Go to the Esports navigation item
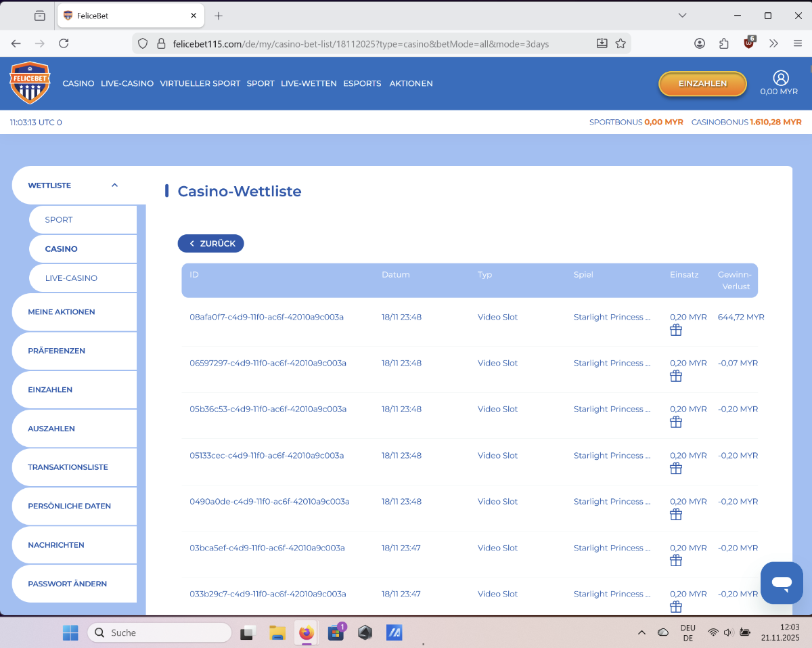The height and width of the screenshot is (648, 812). (362, 83)
